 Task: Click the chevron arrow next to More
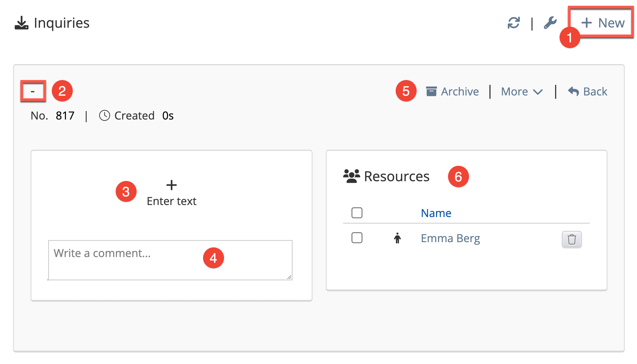[x=538, y=92]
